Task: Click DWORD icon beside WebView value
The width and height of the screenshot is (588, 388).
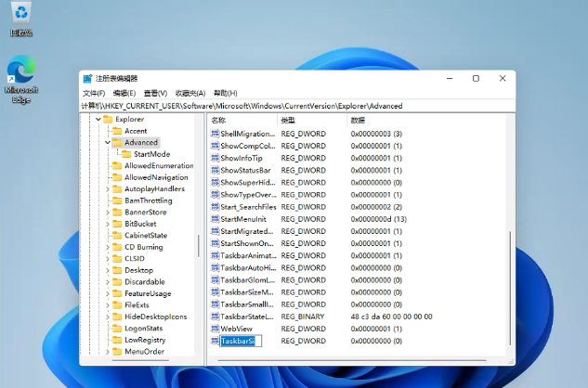Action: tap(215, 329)
